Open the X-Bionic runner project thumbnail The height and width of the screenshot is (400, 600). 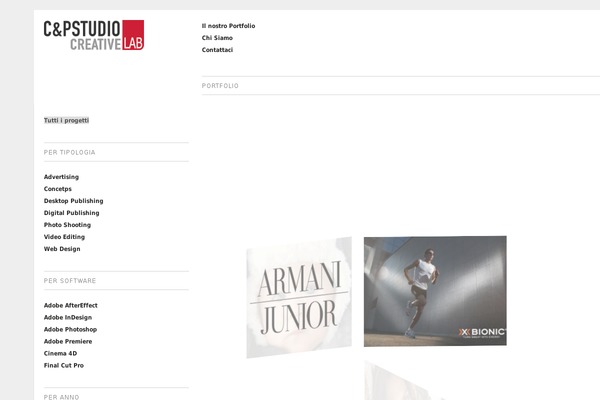pos(435,291)
